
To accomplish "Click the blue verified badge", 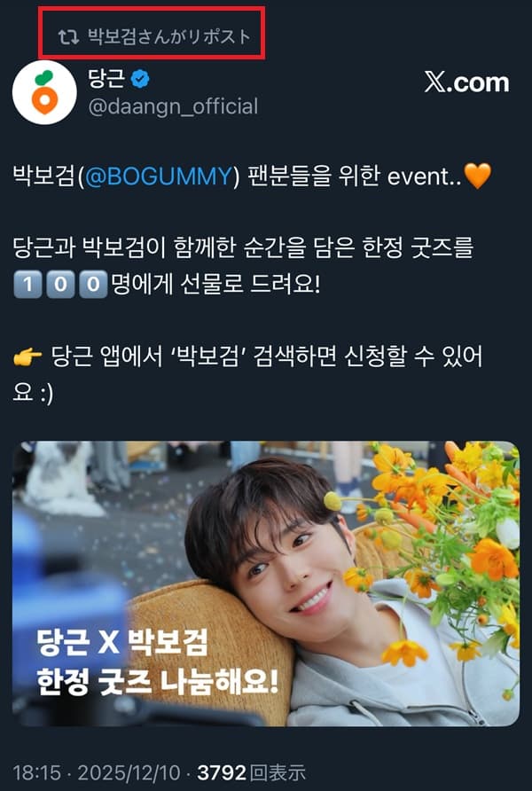I will pos(140,79).
